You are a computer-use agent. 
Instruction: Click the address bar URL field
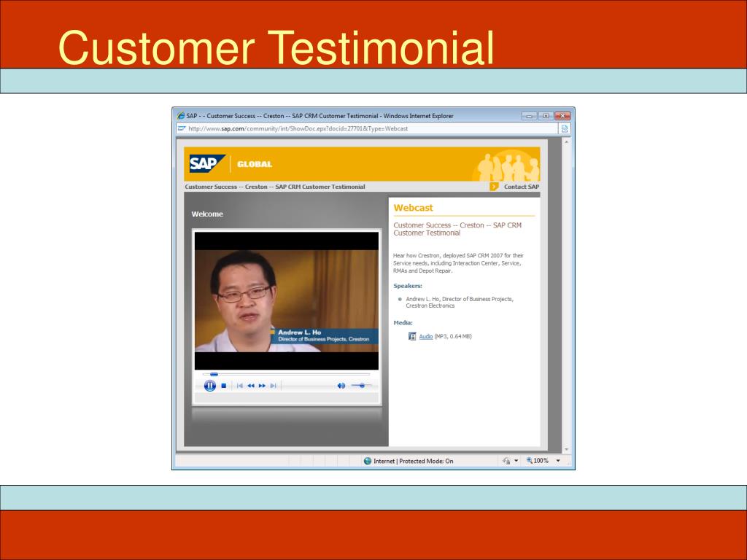pos(367,128)
